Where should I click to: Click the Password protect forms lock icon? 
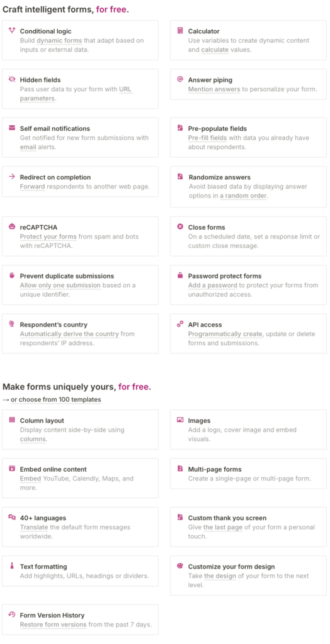click(x=180, y=275)
